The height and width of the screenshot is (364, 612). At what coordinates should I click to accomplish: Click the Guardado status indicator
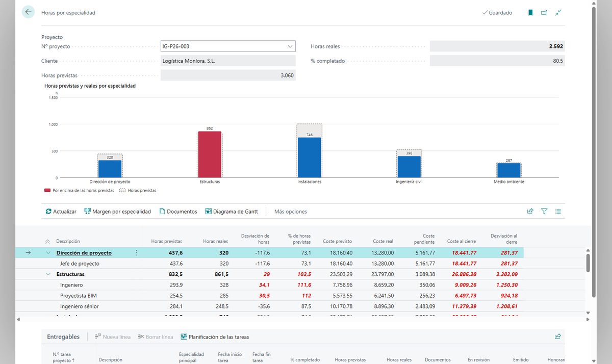[x=497, y=13]
